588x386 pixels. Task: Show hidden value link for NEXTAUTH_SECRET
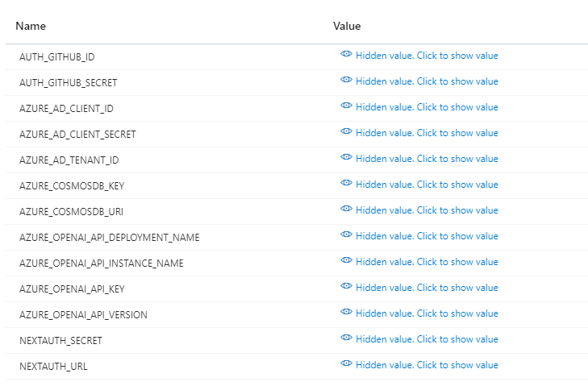[x=427, y=339]
